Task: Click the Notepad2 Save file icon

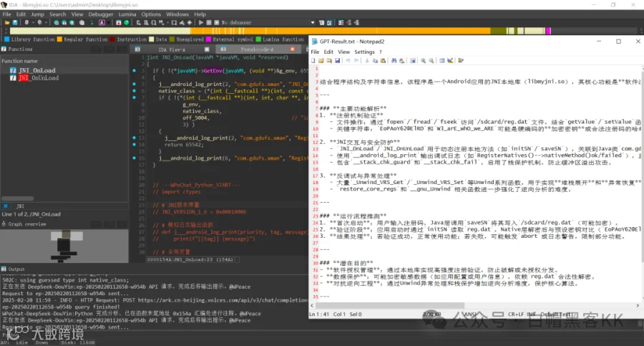Action: point(337,60)
